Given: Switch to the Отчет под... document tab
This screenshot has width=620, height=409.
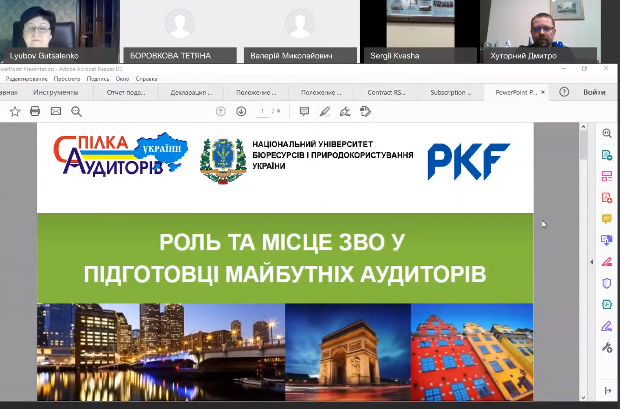Looking at the screenshot, I should pos(126,93).
